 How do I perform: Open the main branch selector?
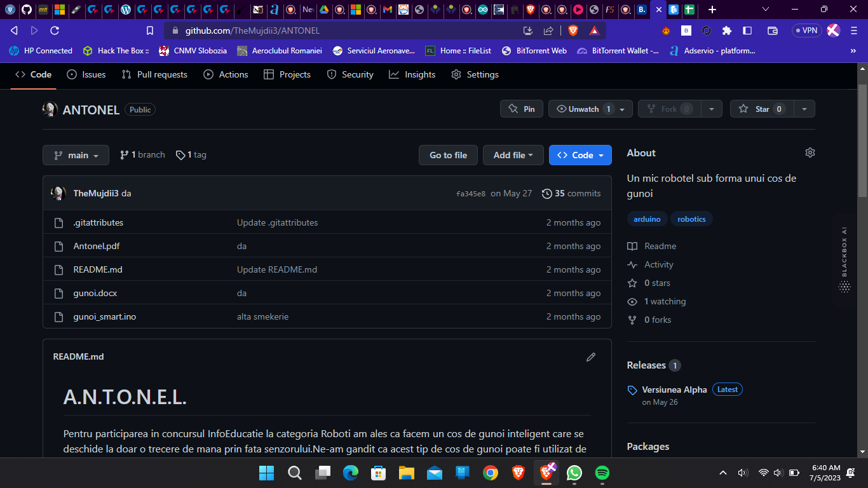(76, 155)
